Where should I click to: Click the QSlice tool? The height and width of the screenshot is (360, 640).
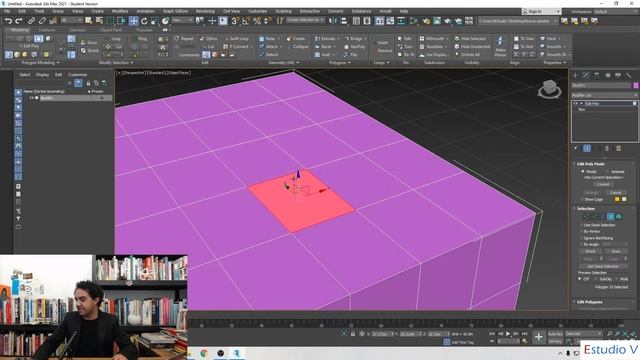(x=209, y=38)
